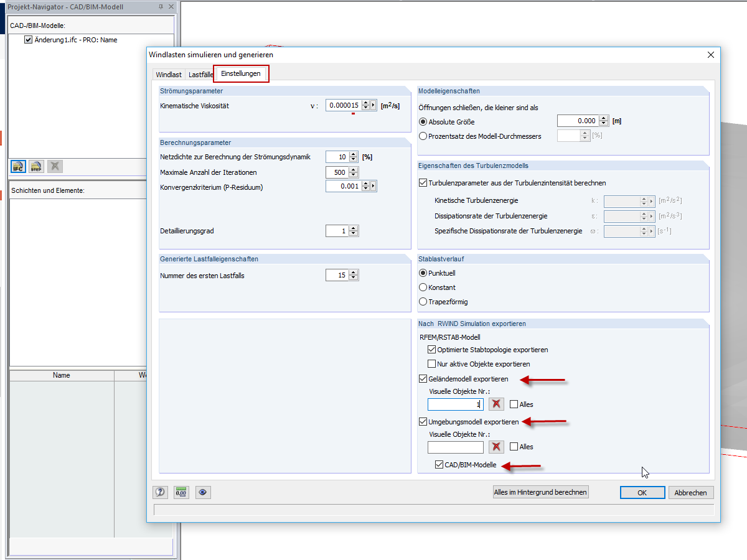
Task: Select Prozentsatz des Modell-Durchmessers option
Action: [423, 135]
